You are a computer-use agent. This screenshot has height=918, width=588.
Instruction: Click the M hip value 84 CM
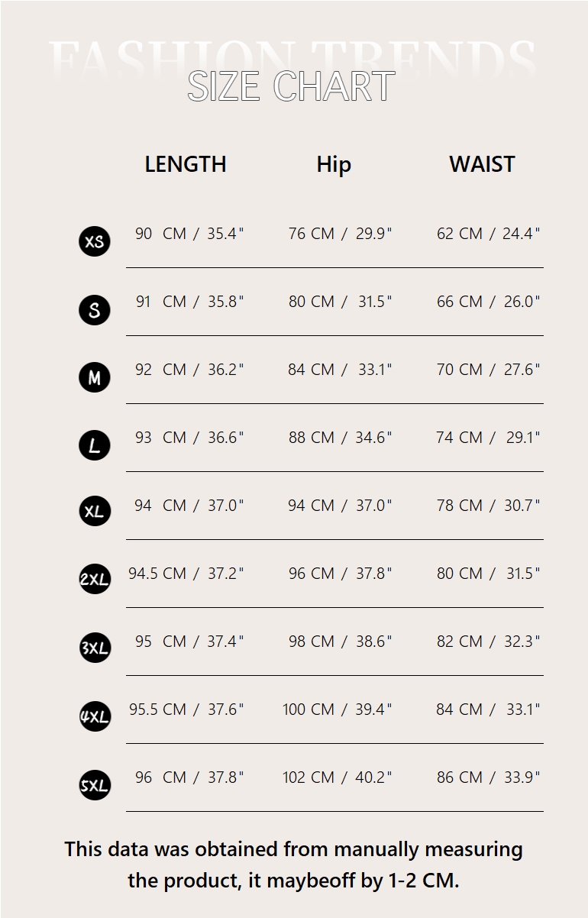click(311, 370)
